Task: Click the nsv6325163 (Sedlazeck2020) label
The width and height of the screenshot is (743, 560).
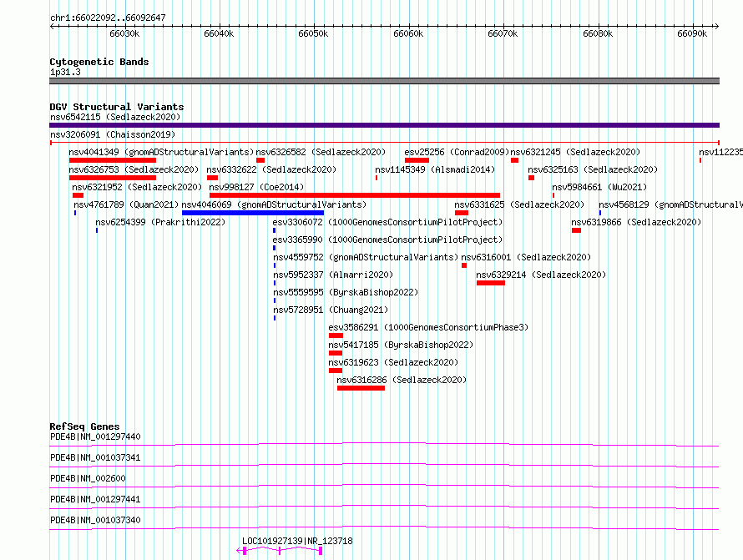Action: pos(593,169)
